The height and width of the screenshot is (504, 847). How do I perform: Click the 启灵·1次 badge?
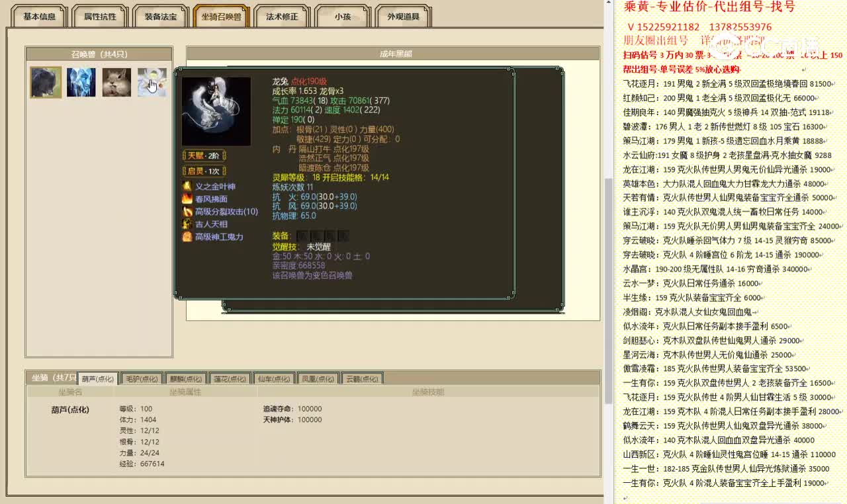click(204, 171)
